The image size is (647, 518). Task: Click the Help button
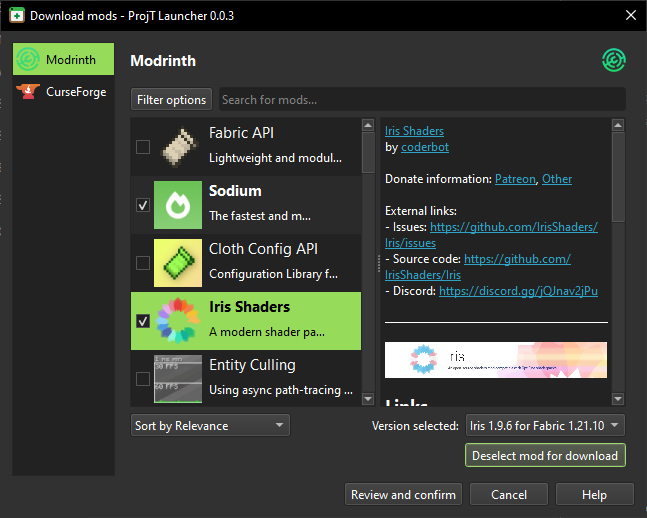pyautogui.click(x=595, y=494)
